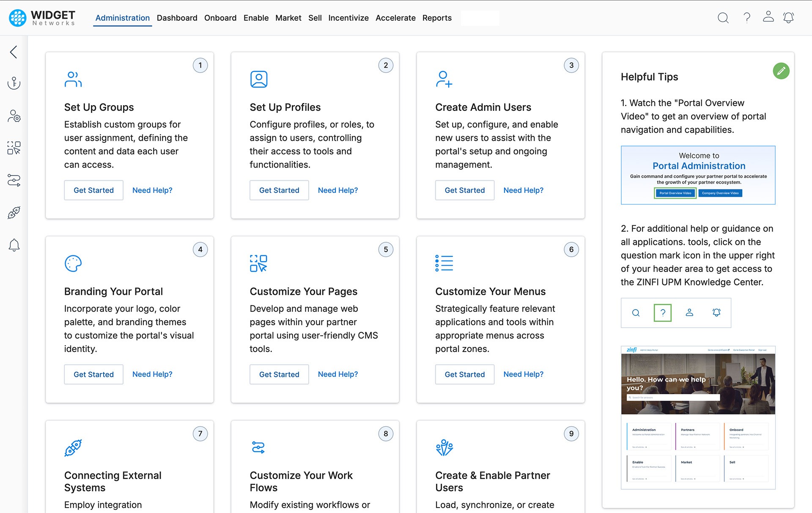Click the green pencil edit icon on Helpful Tips
The height and width of the screenshot is (513, 812).
click(x=781, y=71)
